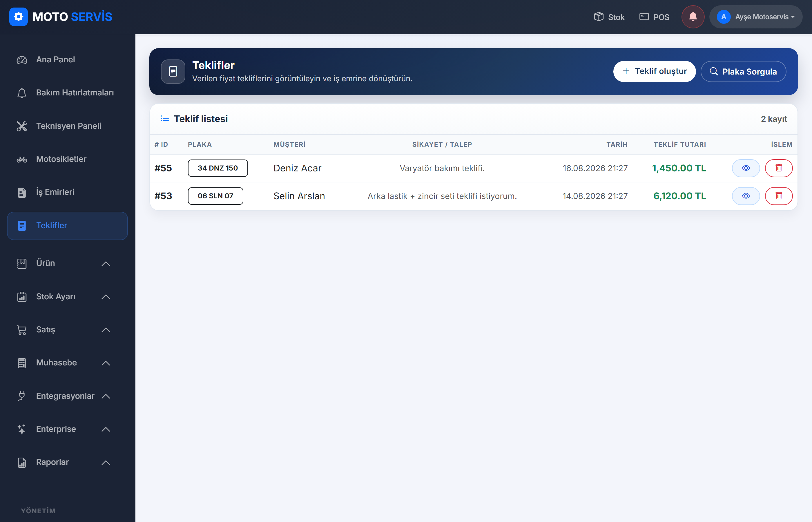
Task: Click the Bakım Hatırlatmaları bell icon
Action: pos(22,93)
